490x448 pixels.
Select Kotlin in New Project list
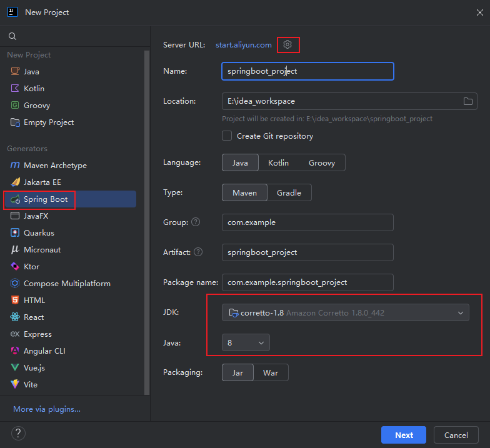[x=70, y=89]
